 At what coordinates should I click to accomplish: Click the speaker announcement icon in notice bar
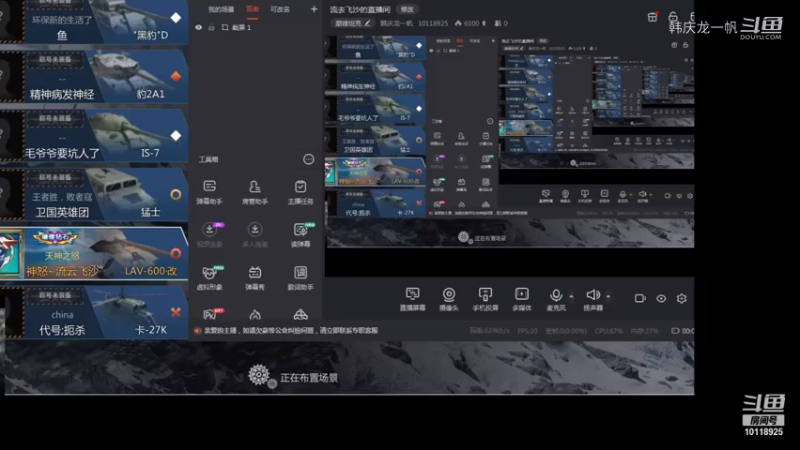197,331
